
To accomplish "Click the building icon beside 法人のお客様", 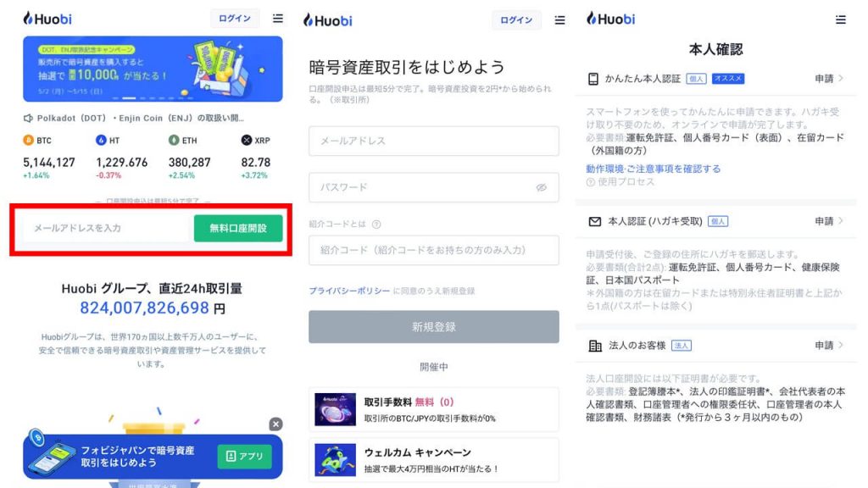I will pyautogui.click(x=594, y=346).
